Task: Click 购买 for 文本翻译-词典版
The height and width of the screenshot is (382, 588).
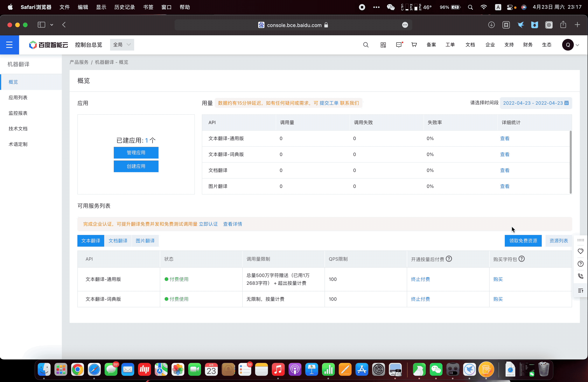Action: pos(498,299)
